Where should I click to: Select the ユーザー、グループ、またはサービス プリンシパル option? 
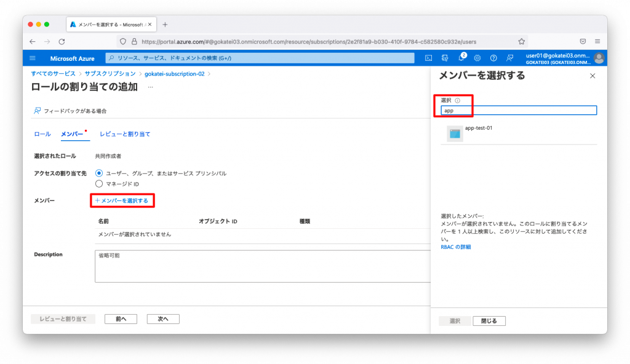(x=100, y=173)
